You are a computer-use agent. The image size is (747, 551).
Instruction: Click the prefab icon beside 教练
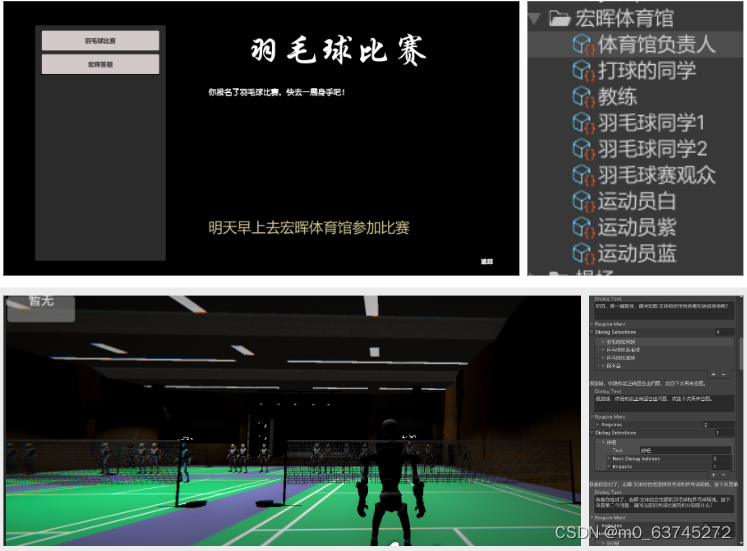pos(583,97)
